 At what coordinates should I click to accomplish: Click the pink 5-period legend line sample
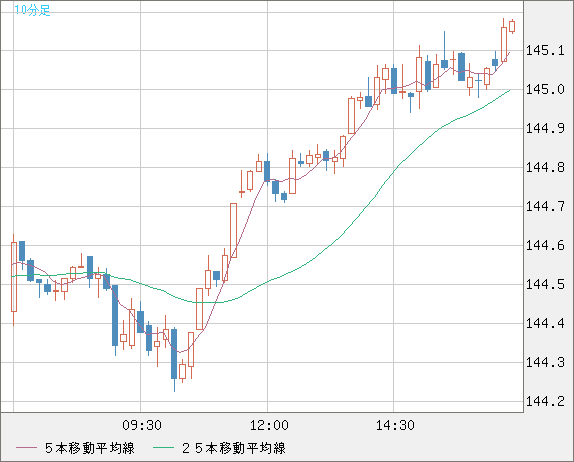(x=27, y=448)
